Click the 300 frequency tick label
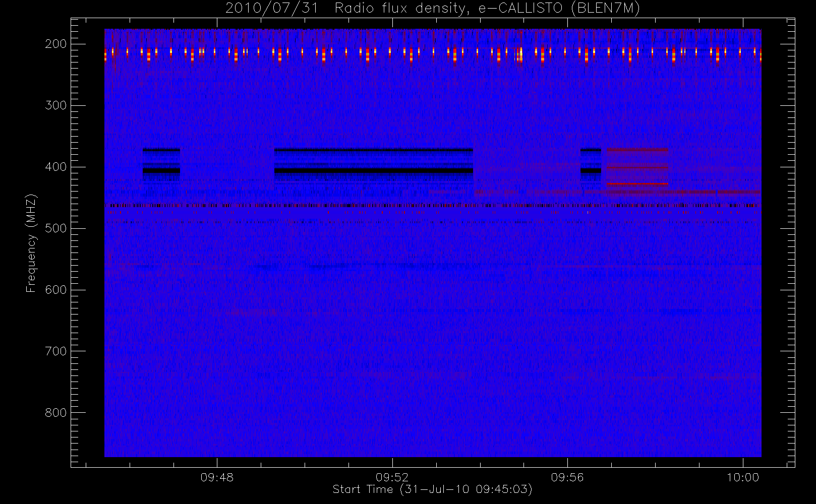The height and width of the screenshot is (504, 816). 56,105
